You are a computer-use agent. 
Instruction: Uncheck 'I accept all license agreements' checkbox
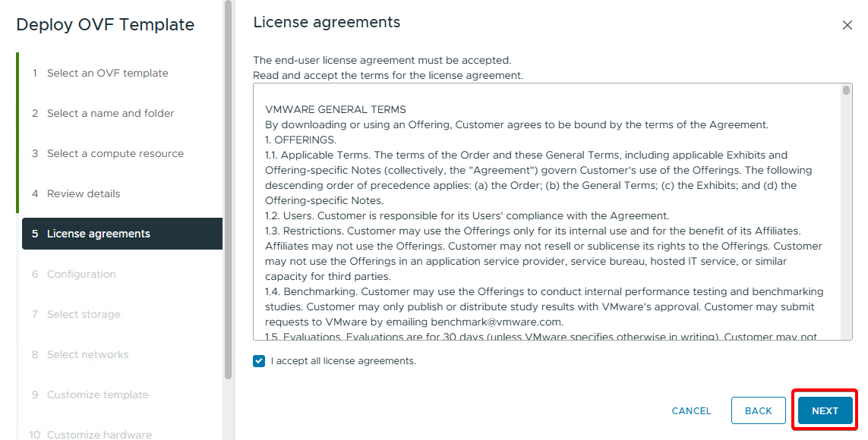[x=259, y=361]
